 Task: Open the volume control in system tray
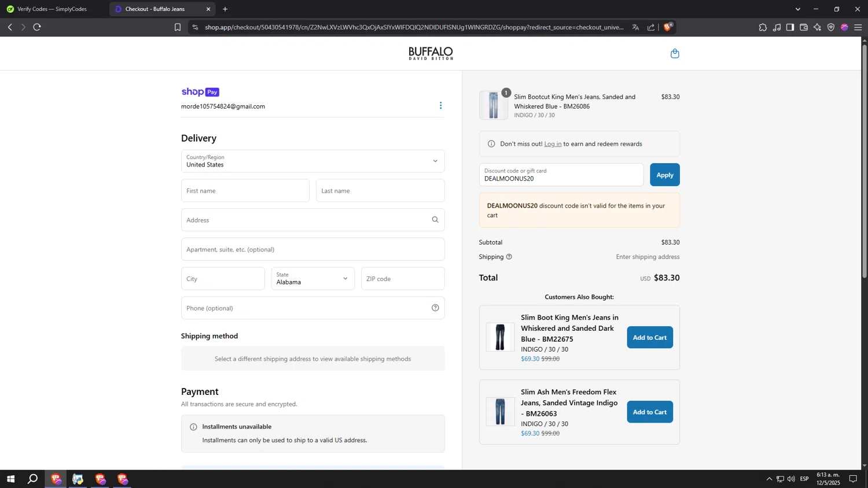pos(791,479)
